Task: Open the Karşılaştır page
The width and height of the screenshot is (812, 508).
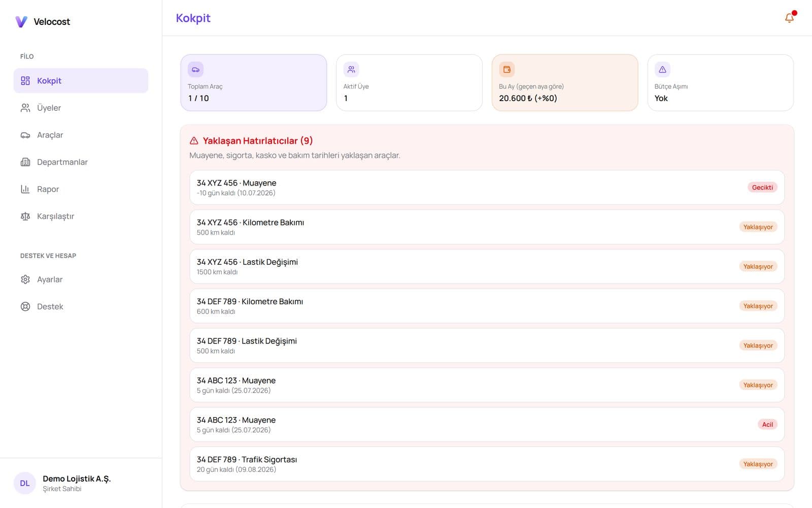Action: (x=81, y=216)
